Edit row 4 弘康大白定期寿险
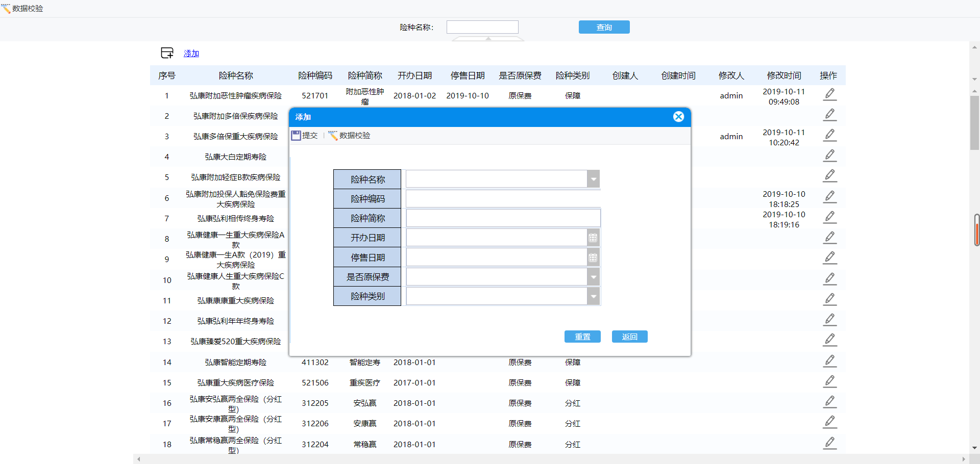This screenshot has width=980, height=464. tap(830, 156)
